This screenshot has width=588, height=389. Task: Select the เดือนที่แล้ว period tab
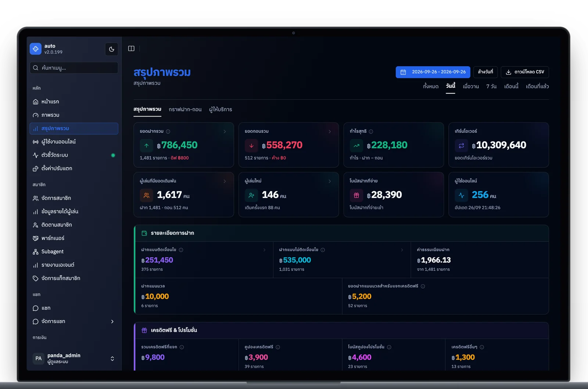[x=537, y=86]
